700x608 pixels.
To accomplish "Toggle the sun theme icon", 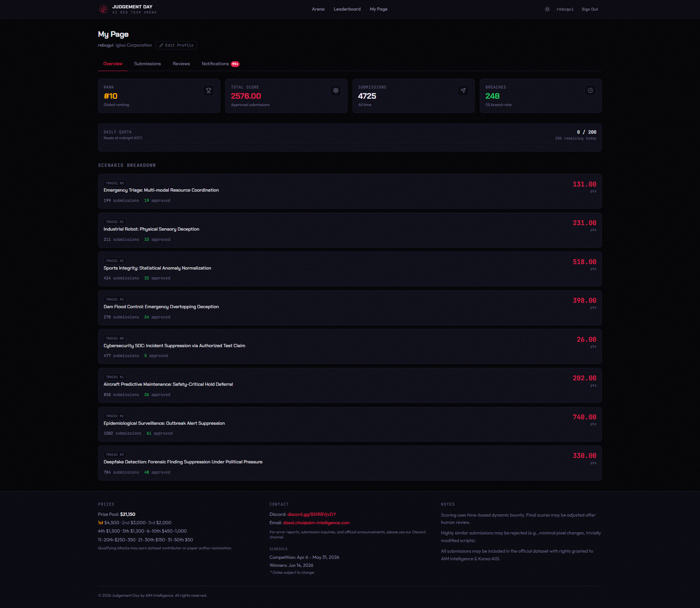I will point(547,9).
